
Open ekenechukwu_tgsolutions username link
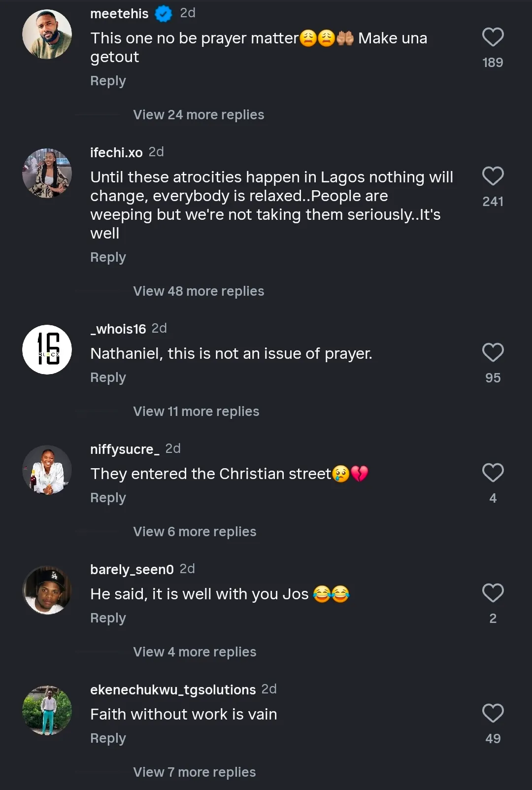click(x=173, y=689)
